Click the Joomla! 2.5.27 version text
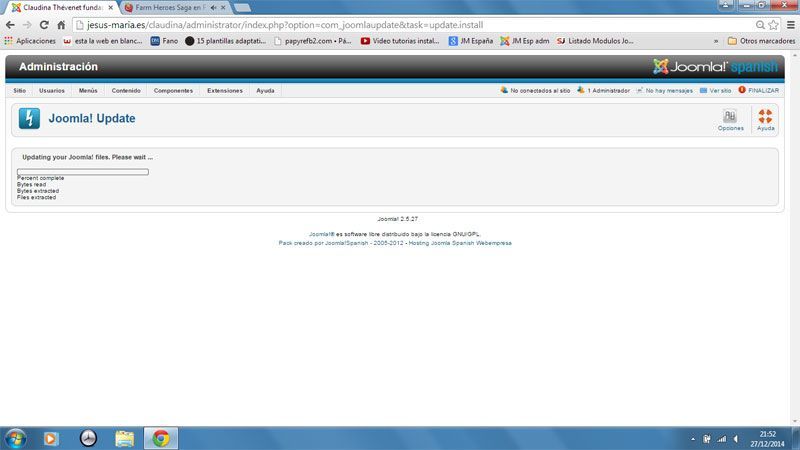 pyautogui.click(x=397, y=219)
